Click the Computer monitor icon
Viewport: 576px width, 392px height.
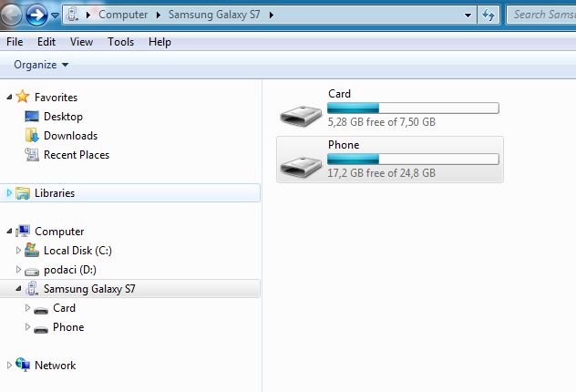pos(23,231)
